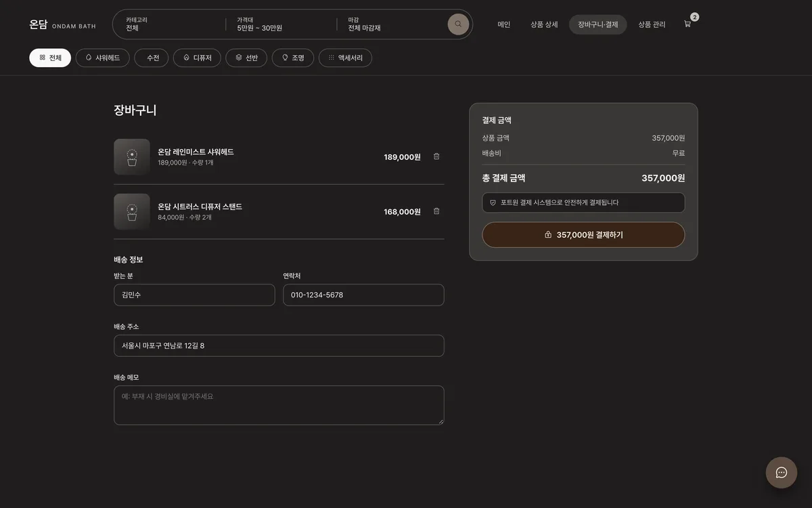Click the 온담 시트러스 디퓨저 스탠드 product name
This screenshot has width=812, height=508.
(200, 207)
